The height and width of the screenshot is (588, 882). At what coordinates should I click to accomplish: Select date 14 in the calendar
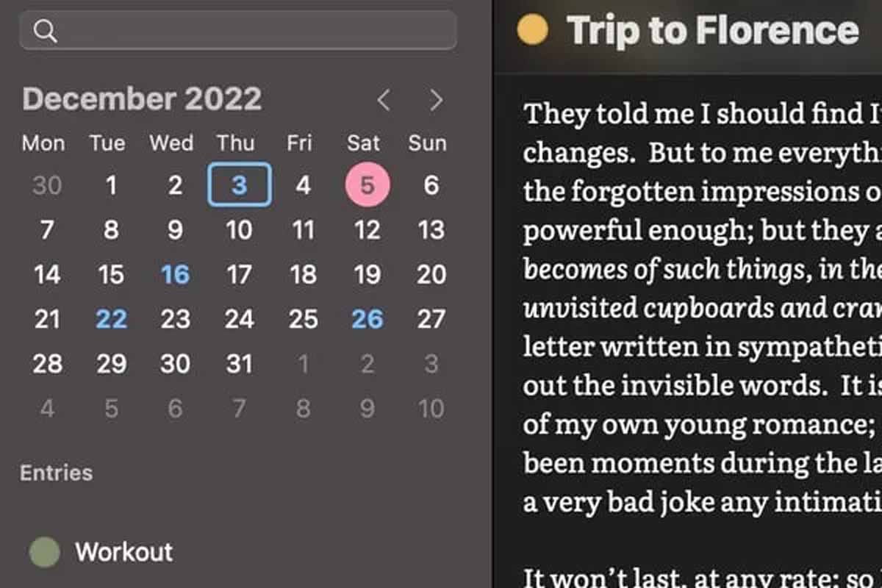(47, 275)
